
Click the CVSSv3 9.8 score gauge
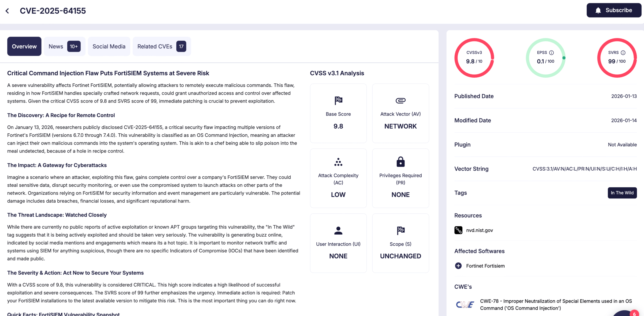pyautogui.click(x=474, y=58)
